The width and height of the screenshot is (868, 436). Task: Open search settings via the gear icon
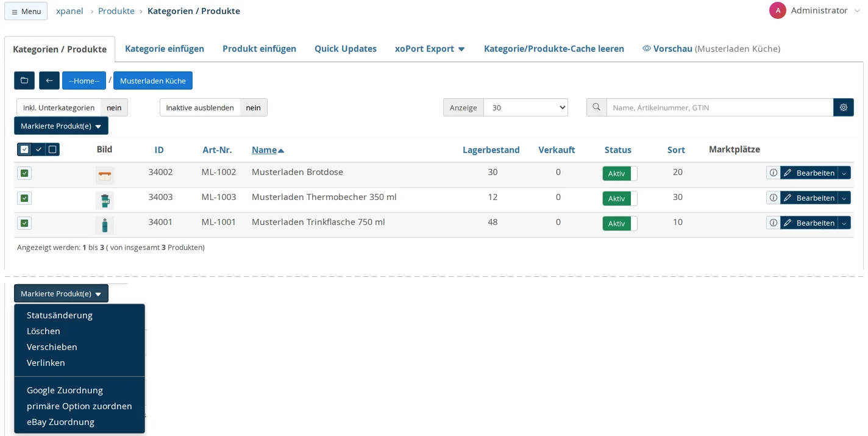[x=844, y=107]
